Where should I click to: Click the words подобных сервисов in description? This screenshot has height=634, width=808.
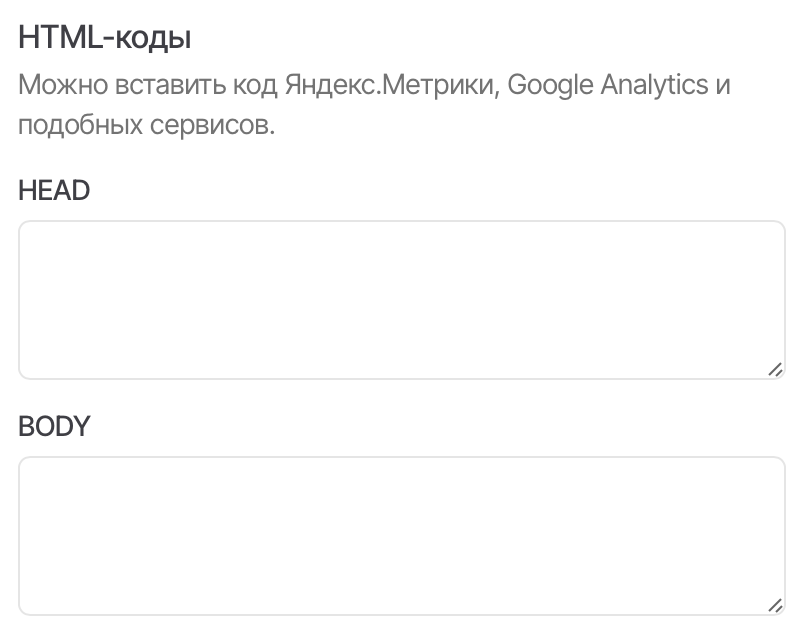(146, 127)
